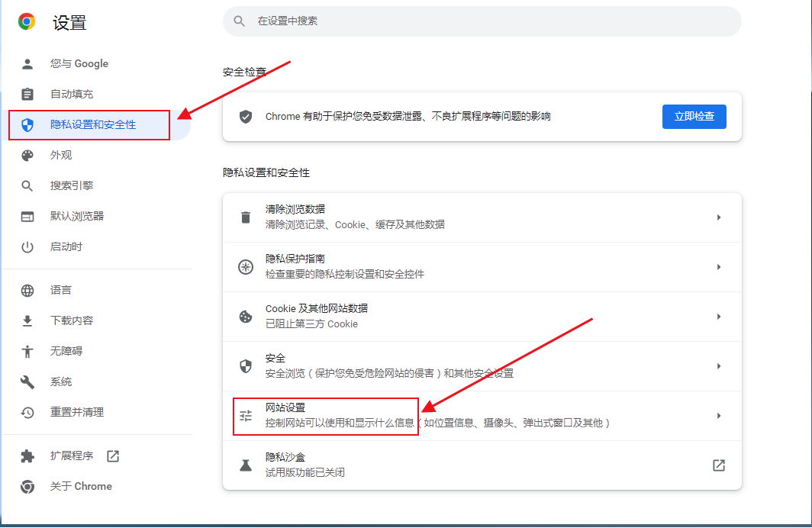Image resolution: width=812 pixels, height=528 pixels.
Task: Expand the 安全 row arrow
Action: click(x=718, y=366)
